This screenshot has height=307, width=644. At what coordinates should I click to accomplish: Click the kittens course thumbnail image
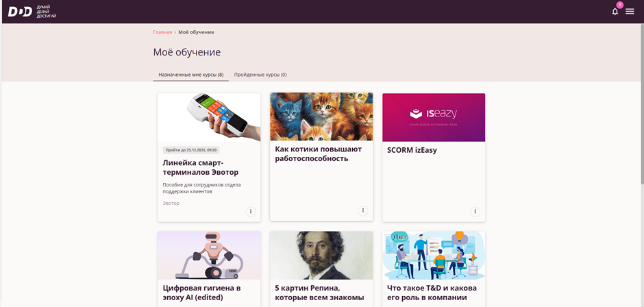(321, 116)
